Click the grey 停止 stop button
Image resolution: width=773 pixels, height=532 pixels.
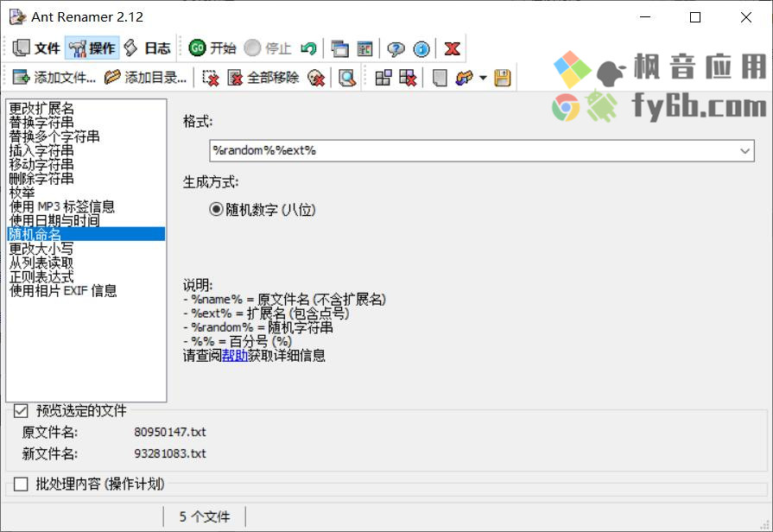(x=268, y=47)
